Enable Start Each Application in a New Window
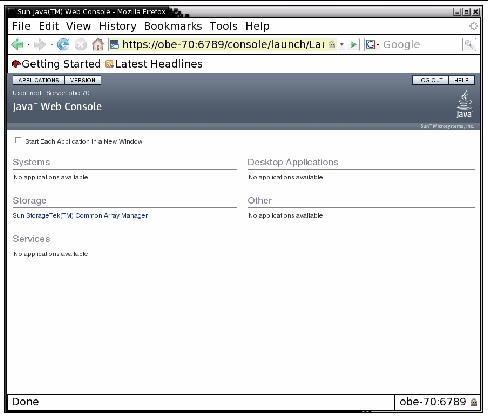488x418 pixels. point(18,140)
